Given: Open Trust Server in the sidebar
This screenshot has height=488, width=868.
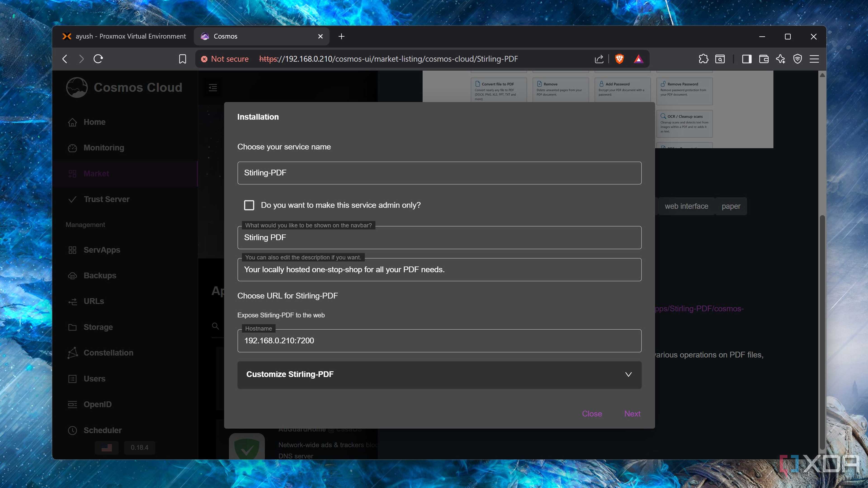Looking at the screenshot, I should pos(125,199).
